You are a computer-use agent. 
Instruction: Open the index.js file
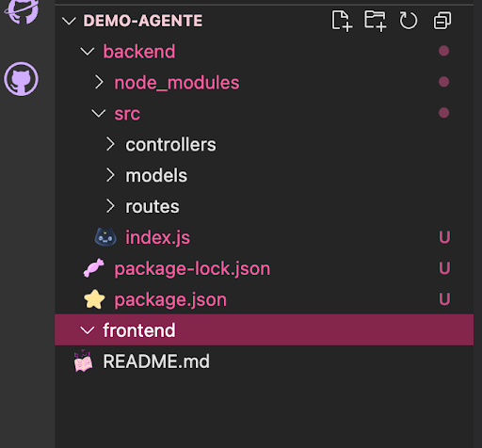coord(157,237)
